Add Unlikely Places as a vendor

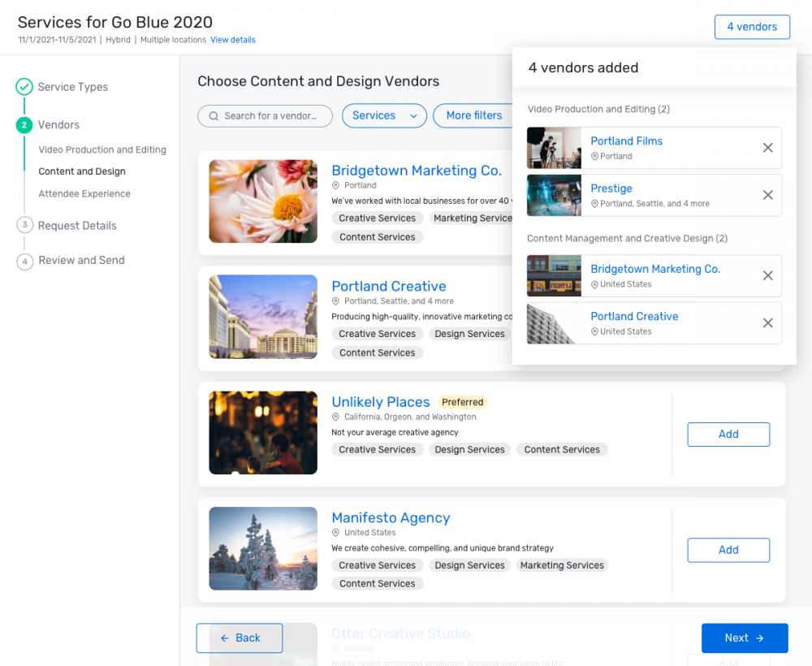728,435
